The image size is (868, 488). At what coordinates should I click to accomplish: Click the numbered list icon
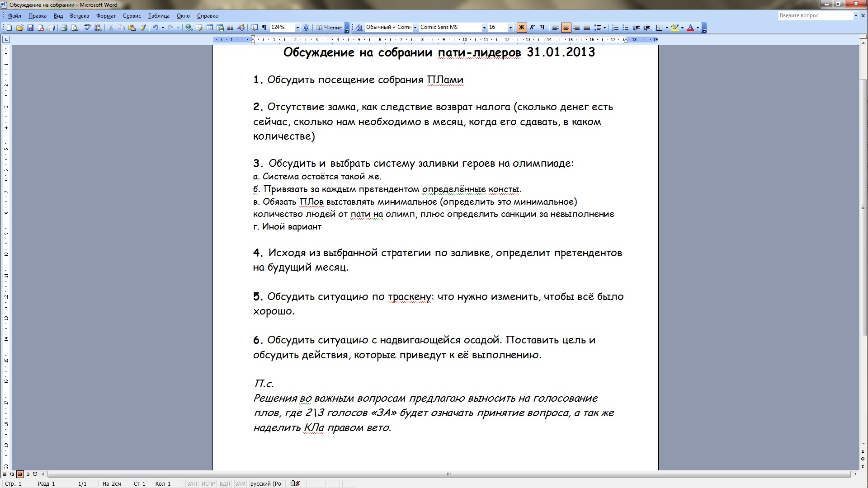tap(615, 28)
